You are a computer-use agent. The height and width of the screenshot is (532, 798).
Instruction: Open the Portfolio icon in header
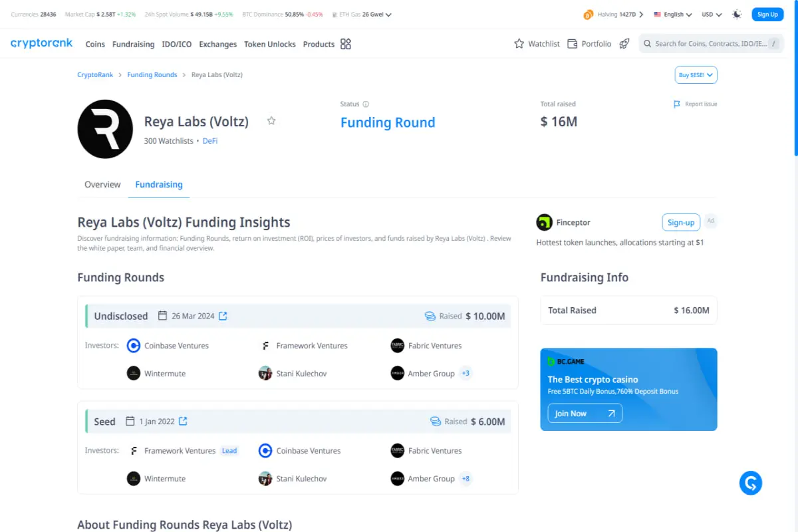coord(573,44)
